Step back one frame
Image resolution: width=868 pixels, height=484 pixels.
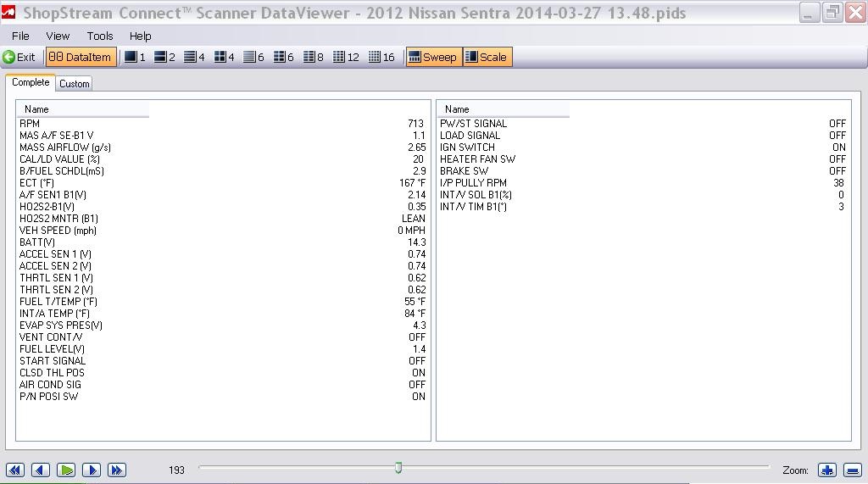[41, 470]
